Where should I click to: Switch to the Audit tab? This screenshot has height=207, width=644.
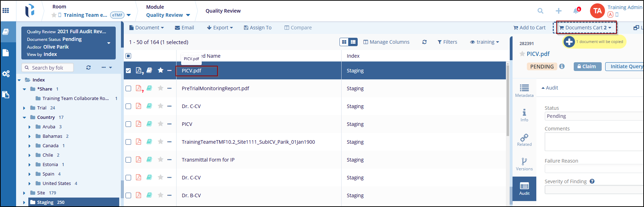[524, 188]
